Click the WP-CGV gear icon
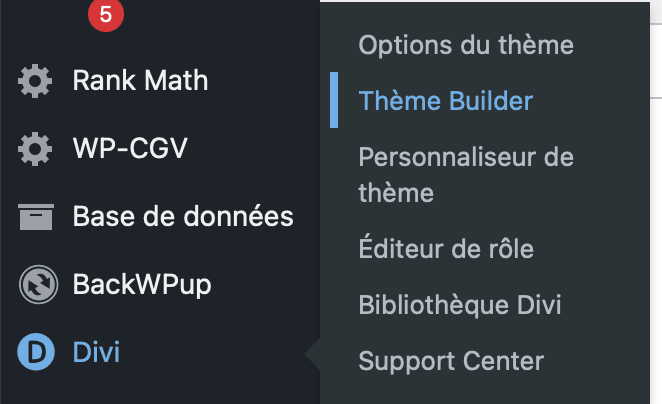 pyautogui.click(x=35, y=149)
